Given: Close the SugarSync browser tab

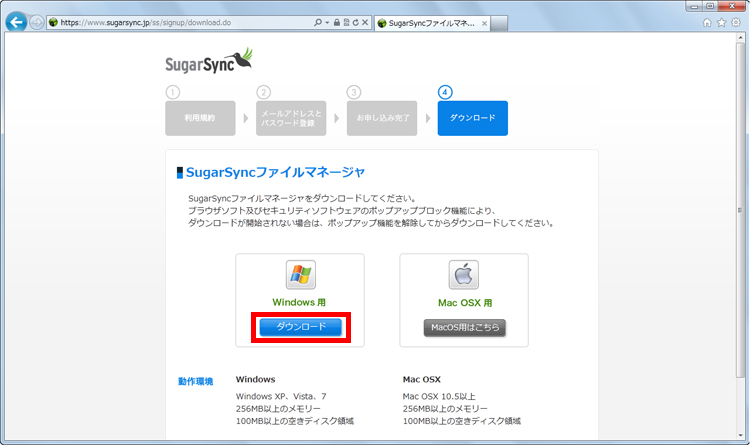Looking at the screenshot, I should coord(485,23).
